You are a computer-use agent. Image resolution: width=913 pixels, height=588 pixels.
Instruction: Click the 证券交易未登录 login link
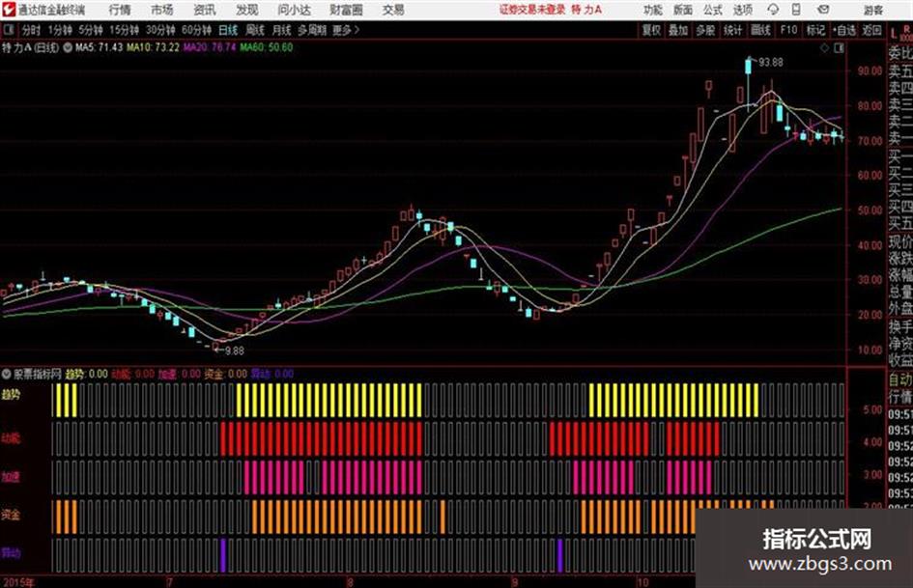pos(532,10)
